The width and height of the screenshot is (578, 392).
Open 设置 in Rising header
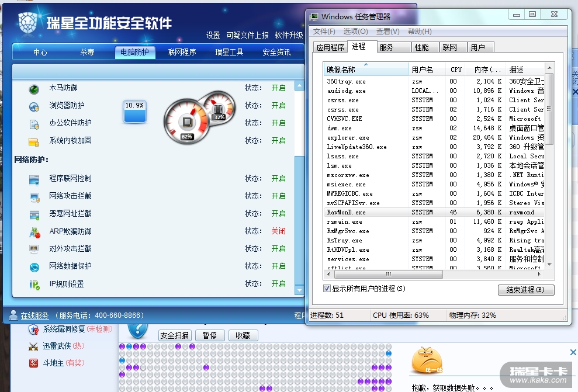213,36
